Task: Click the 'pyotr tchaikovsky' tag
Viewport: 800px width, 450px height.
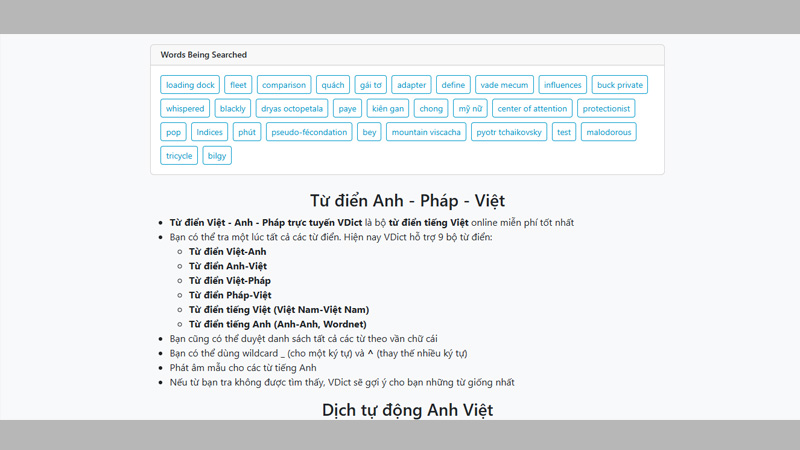Action: [509, 132]
